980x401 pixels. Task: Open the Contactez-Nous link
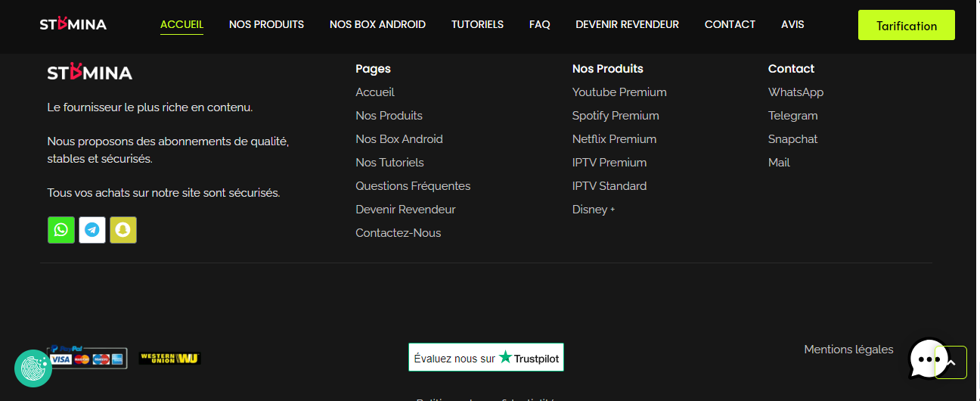click(x=398, y=233)
